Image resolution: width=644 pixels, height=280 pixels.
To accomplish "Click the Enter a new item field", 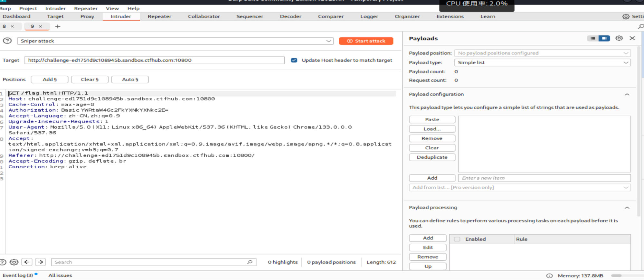I will point(544,178).
